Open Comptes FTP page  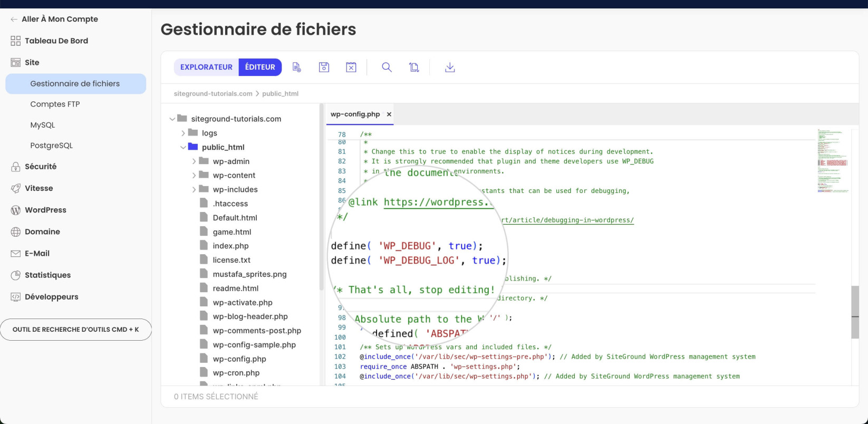(55, 104)
